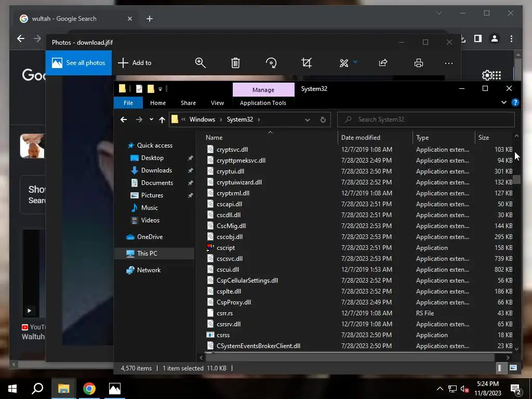This screenshot has width=532, height=399.
Task: Click Windows in the address breadcrumb
Action: [x=202, y=119]
